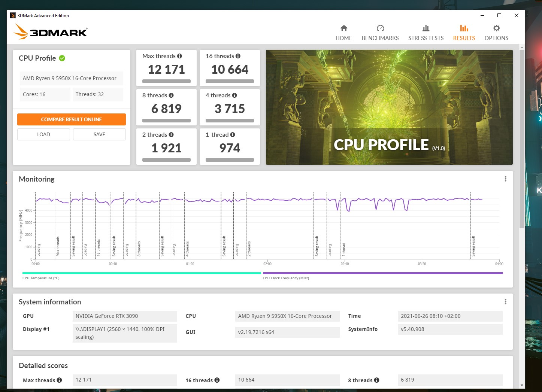Show info for 8 threads score card

tap(171, 95)
